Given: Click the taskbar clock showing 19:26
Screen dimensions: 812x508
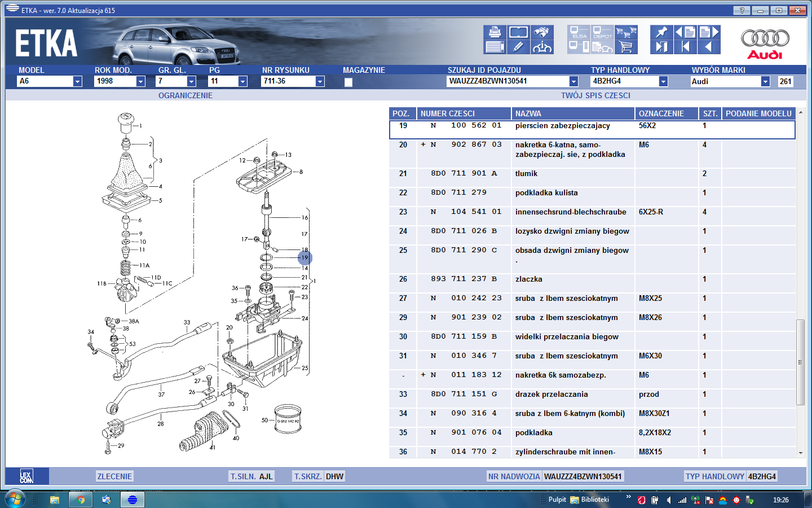Looking at the screenshot, I should coord(781,500).
